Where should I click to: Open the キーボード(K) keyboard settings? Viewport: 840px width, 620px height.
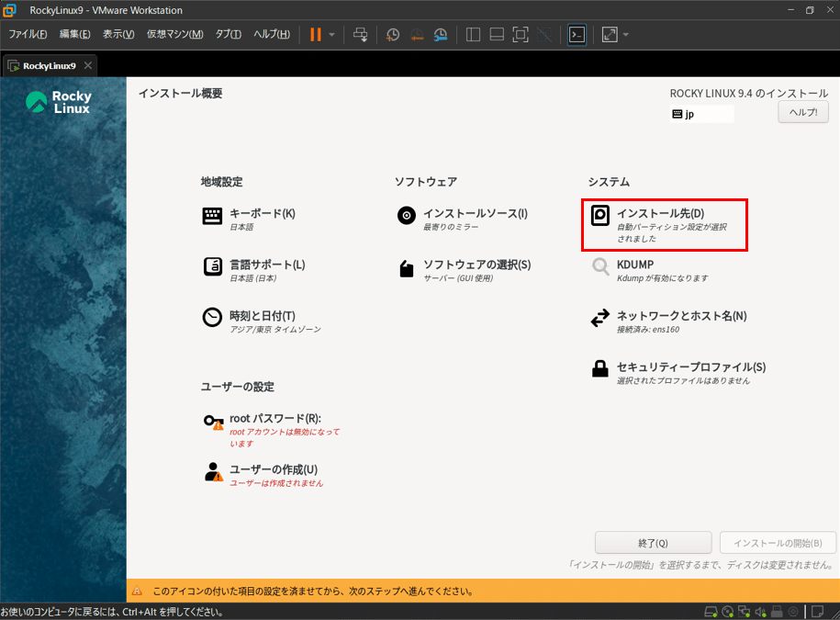(249, 219)
